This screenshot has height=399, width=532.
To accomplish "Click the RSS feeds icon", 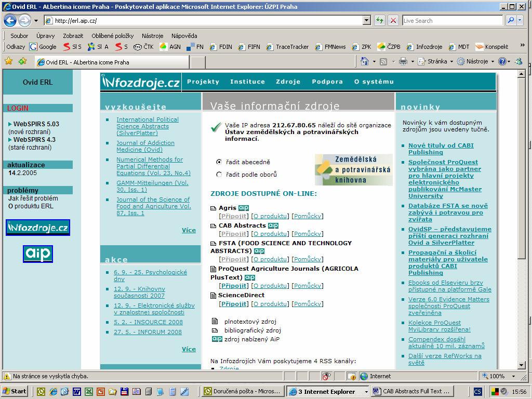I will [383, 61].
